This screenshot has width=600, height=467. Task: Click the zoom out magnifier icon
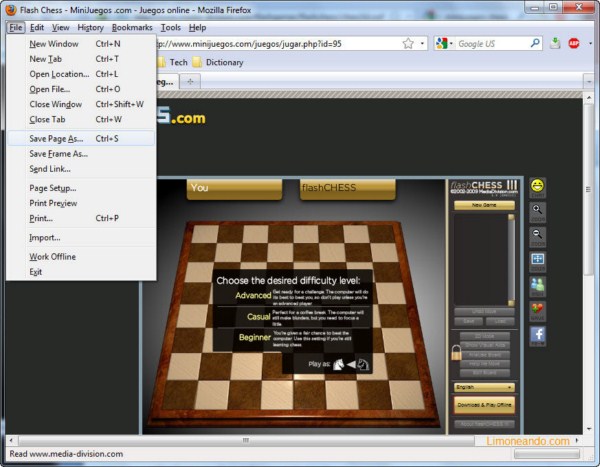click(x=537, y=235)
